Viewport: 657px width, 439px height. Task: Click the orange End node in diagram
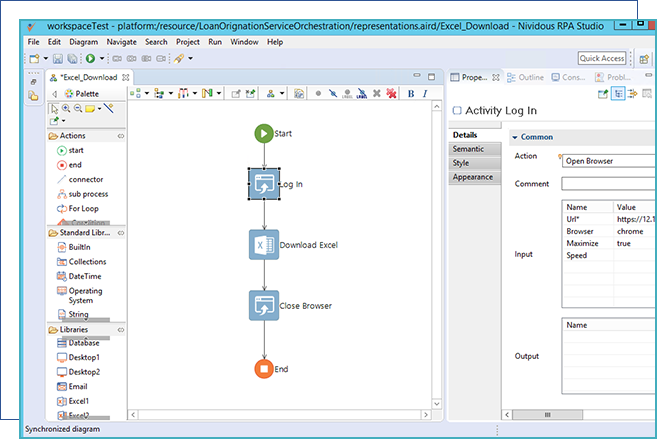(x=264, y=369)
